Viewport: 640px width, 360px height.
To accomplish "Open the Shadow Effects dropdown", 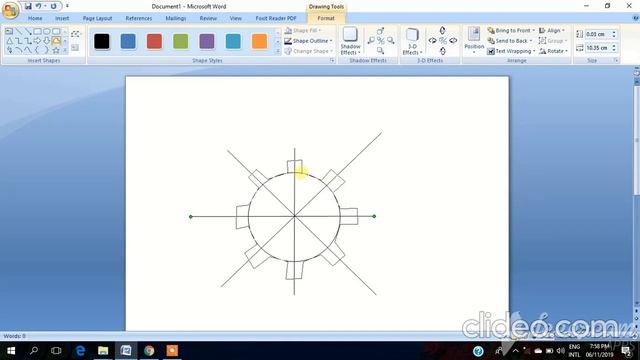I will 350,41.
